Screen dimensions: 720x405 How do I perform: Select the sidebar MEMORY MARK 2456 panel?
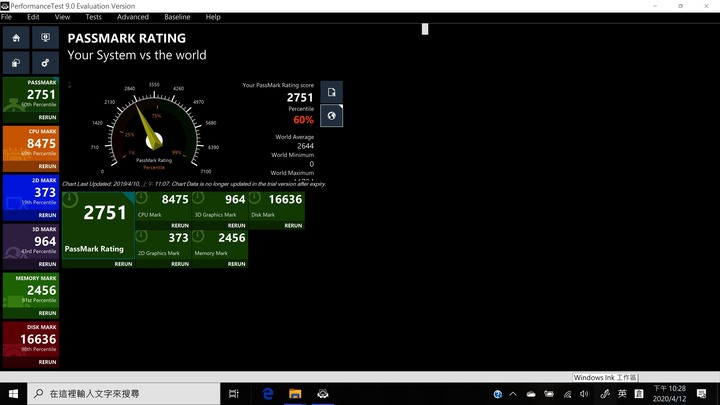(x=31, y=296)
